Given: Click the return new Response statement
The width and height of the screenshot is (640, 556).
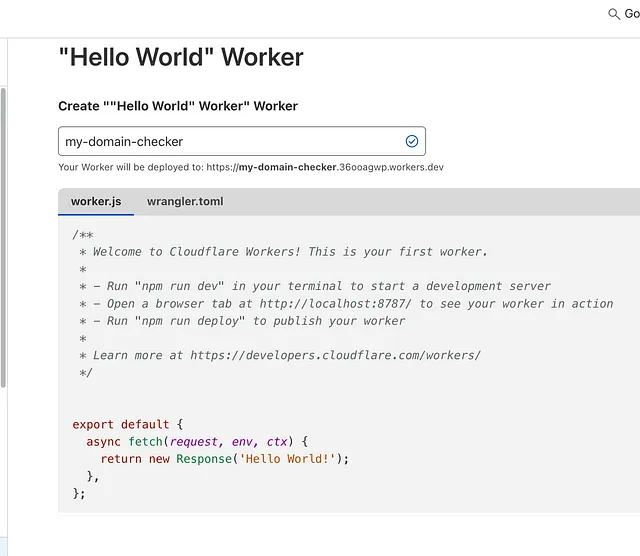Looking at the screenshot, I should tap(225, 459).
